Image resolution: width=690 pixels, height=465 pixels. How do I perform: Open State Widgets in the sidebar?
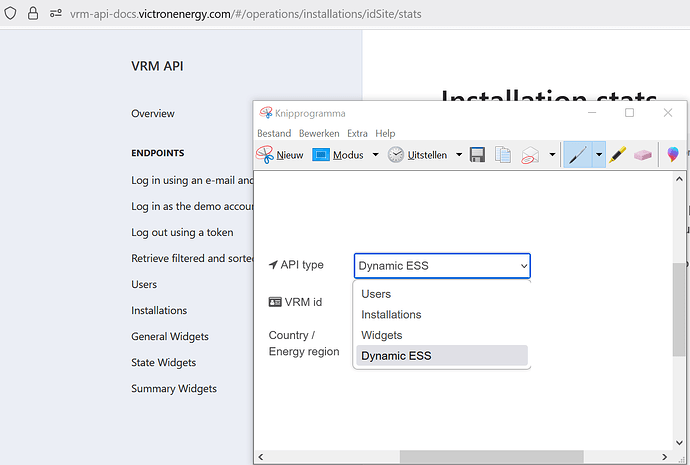pyautogui.click(x=164, y=362)
